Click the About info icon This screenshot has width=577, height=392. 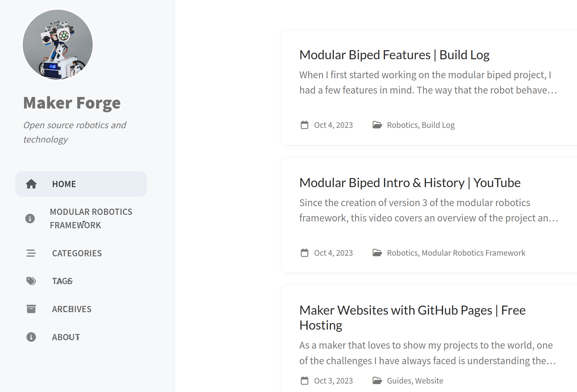31,337
